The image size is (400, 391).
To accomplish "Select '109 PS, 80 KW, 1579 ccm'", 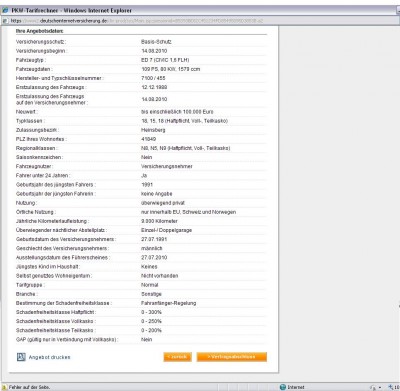I will click(171, 69).
